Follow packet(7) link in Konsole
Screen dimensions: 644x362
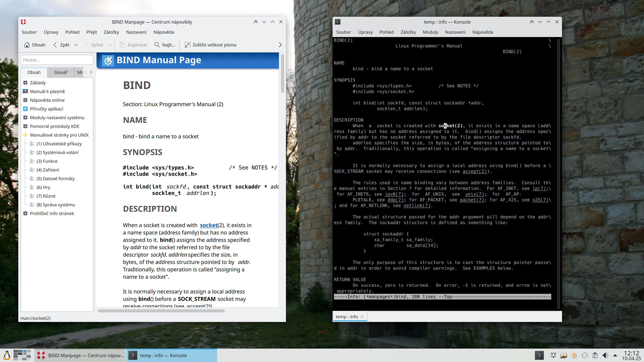click(472, 200)
